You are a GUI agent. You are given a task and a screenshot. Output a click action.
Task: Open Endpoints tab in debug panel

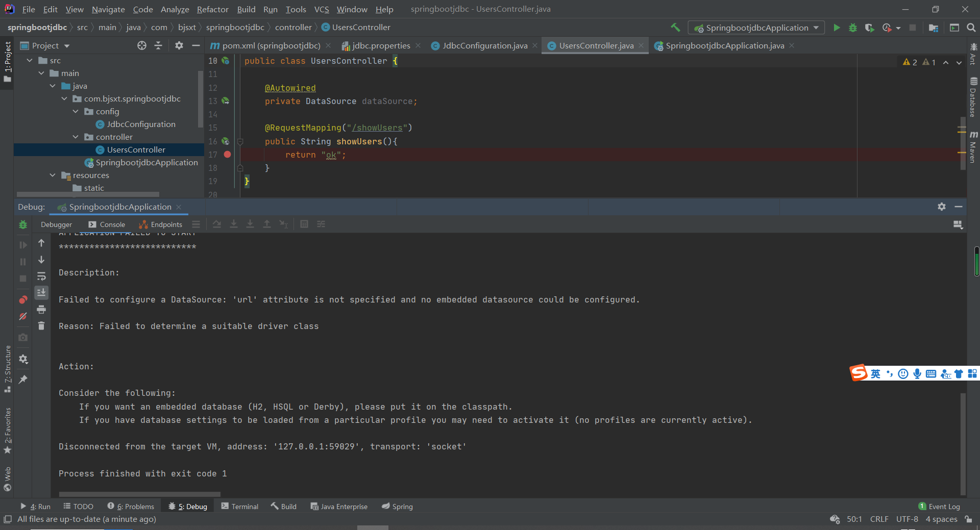(161, 224)
